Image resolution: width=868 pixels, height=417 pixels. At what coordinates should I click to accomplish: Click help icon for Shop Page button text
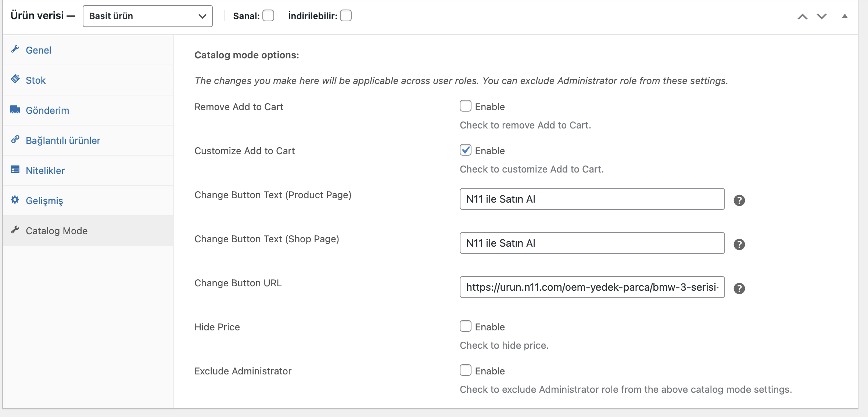[739, 244]
